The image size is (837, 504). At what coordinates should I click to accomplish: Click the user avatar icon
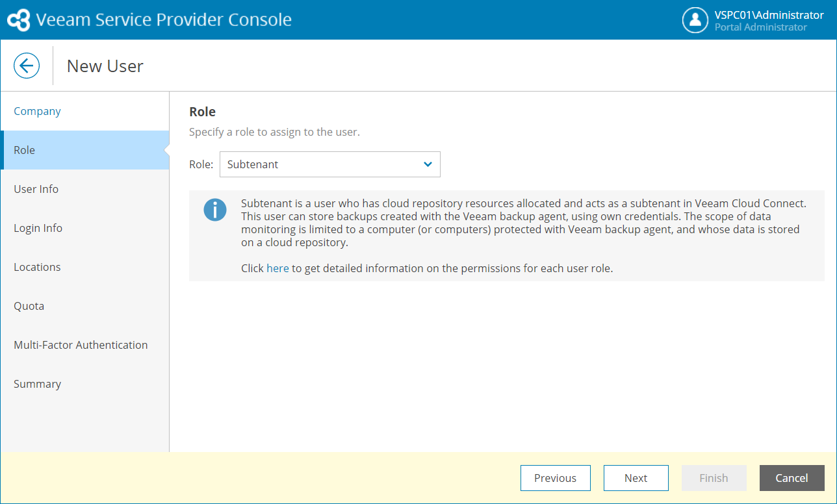(x=695, y=19)
